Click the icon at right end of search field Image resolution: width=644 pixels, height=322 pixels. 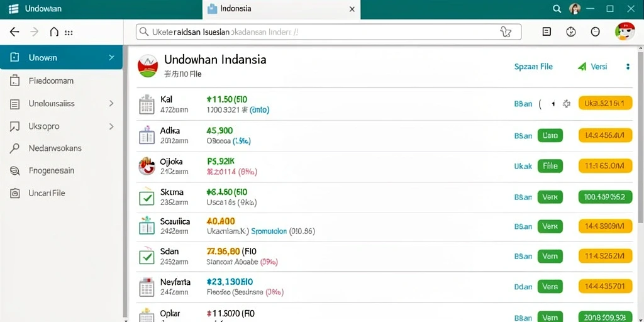click(x=506, y=31)
